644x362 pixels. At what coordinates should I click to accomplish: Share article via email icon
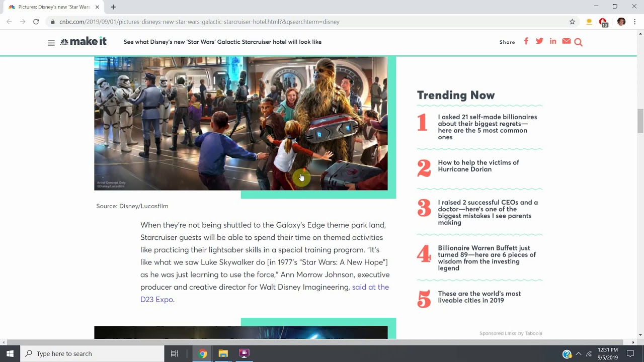coord(566,41)
